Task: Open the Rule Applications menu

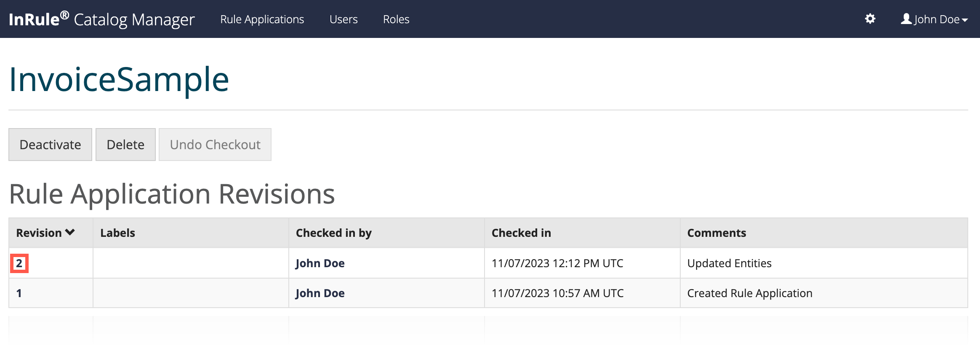Action: pos(262,19)
